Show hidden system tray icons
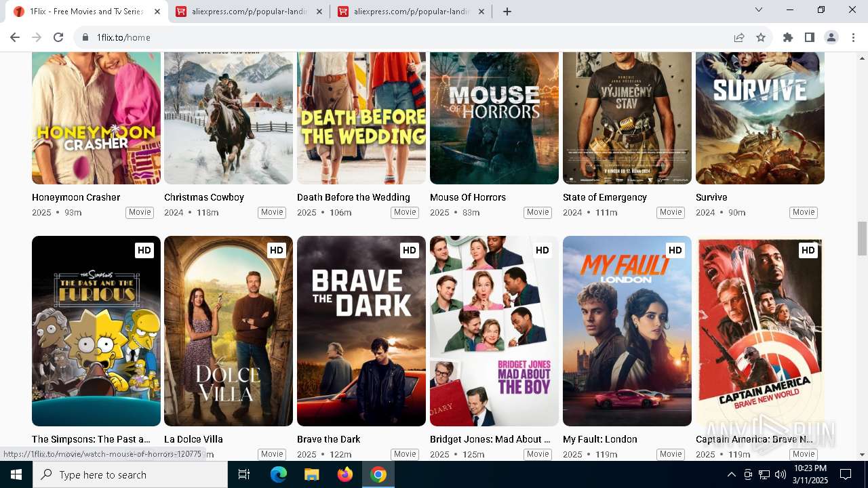The height and width of the screenshot is (488, 868). click(x=731, y=474)
